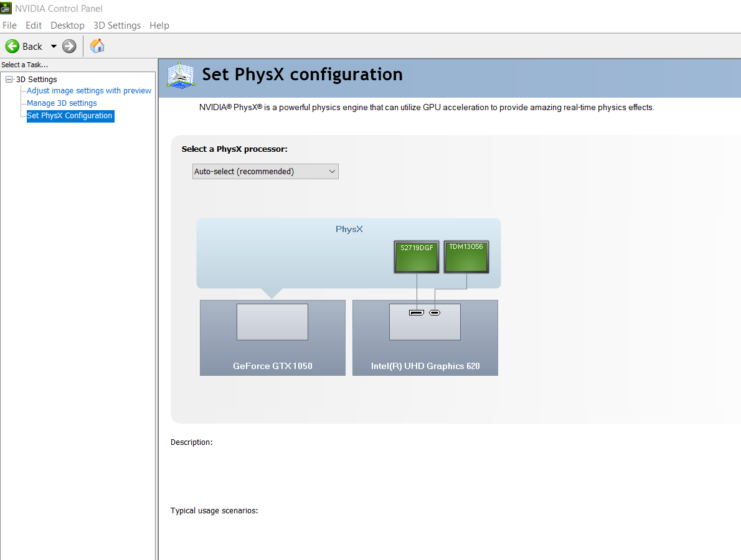Click the green Back arrow icon
This screenshot has width=741, height=560.
coord(12,46)
